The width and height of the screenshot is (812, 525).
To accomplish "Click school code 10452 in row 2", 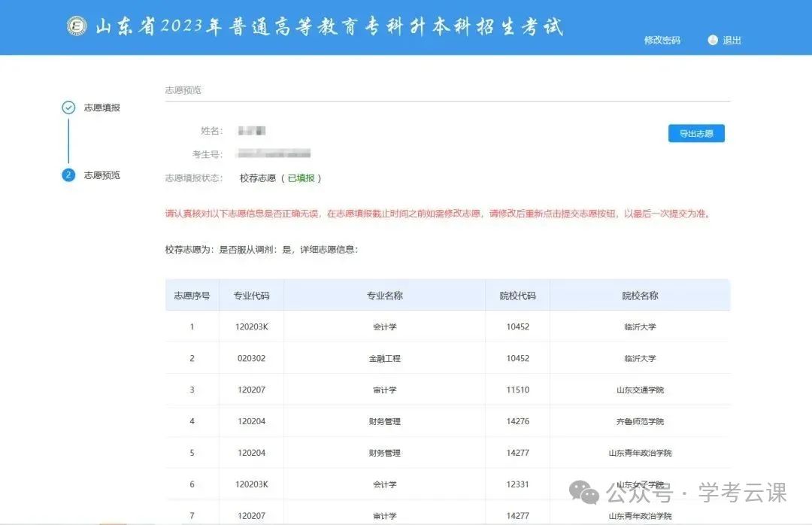I will (x=518, y=359).
